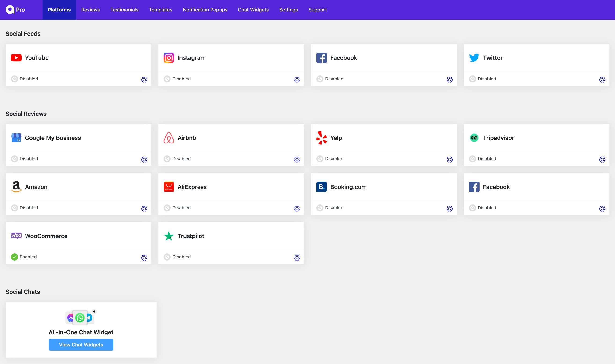Click the View Chat Widgets button
Screen dimensions: 615x364
tap(81, 345)
